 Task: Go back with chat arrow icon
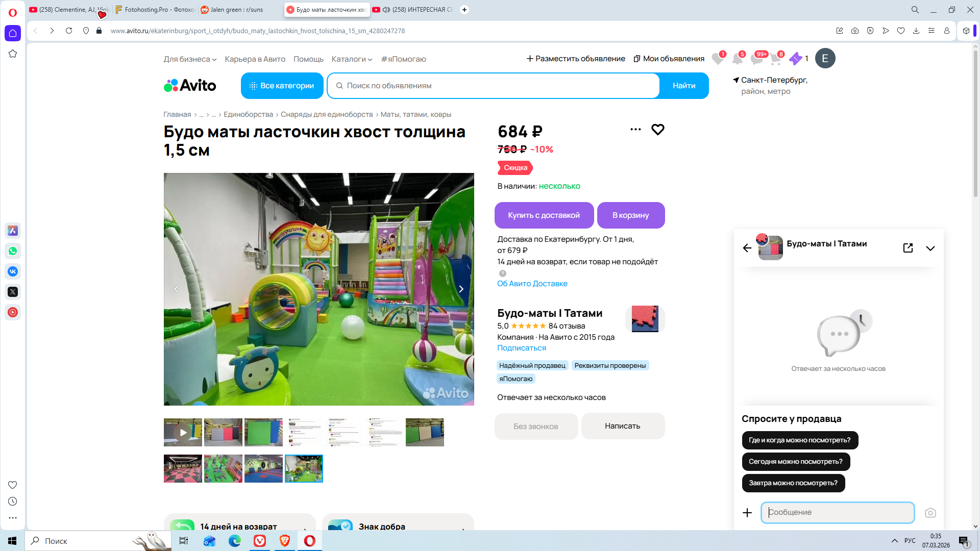tap(747, 248)
